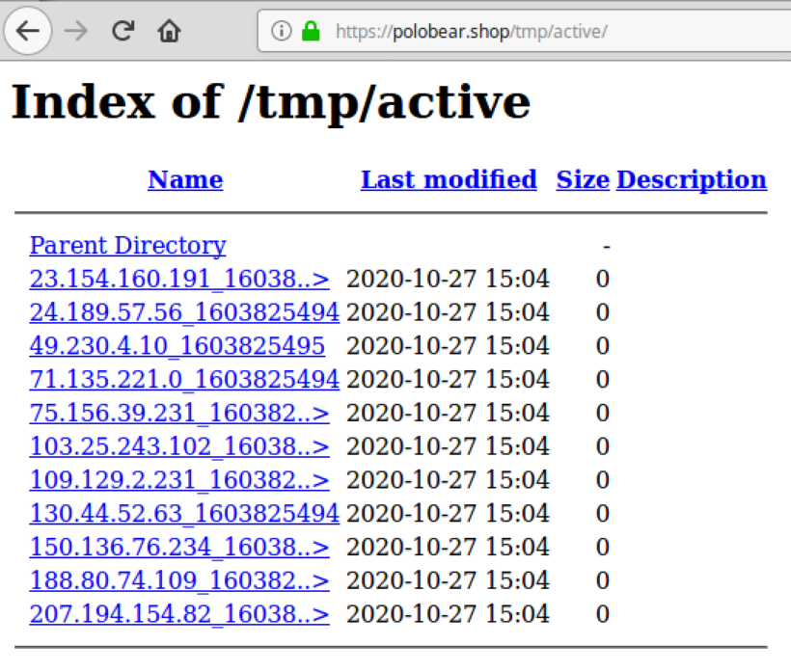Sort listing by the Description column
This screenshot has width=791, height=672.
coord(691,179)
